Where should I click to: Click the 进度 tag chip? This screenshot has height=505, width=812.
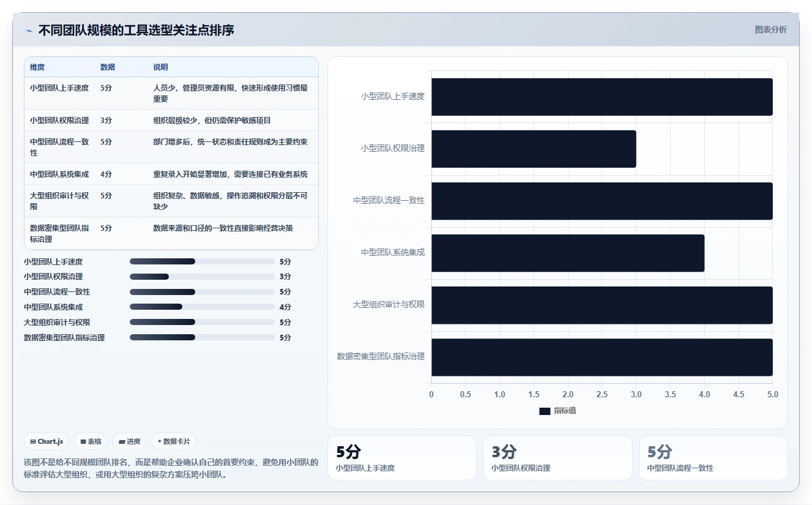pos(129,441)
